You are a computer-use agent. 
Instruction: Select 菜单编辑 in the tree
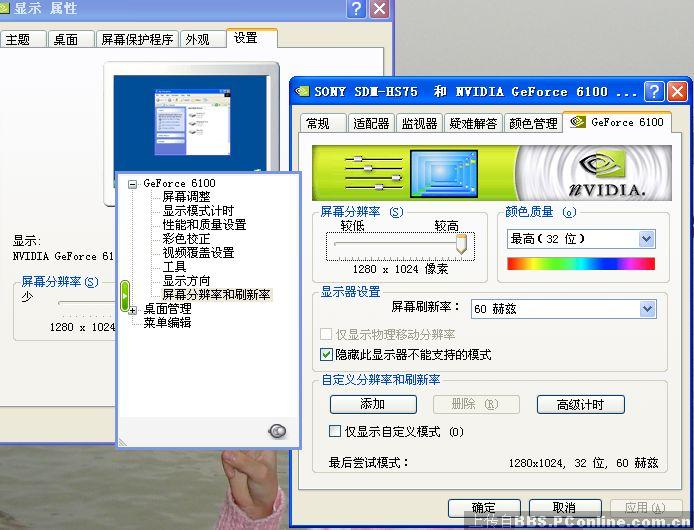pyautogui.click(x=167, y=322)
